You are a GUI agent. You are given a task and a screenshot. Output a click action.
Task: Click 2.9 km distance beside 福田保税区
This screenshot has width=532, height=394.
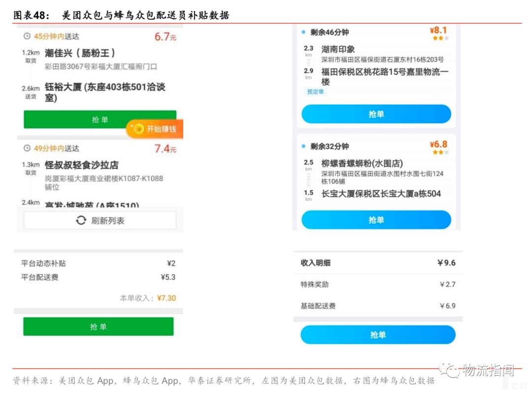[x=308, y=73]
